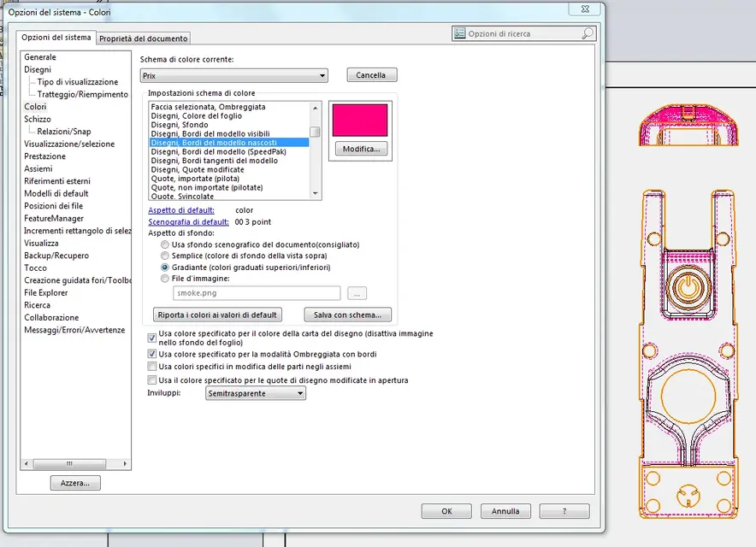Open Tipo di visualizzazione category
This screenshot has height=547, width=756.
click(x=78, y=82)
